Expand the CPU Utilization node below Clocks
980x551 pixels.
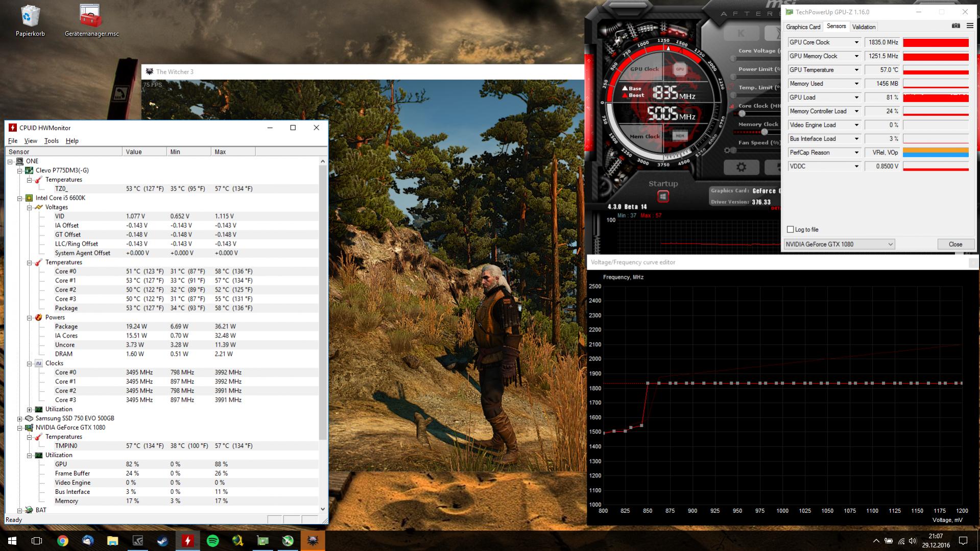(x=29, y=410)
